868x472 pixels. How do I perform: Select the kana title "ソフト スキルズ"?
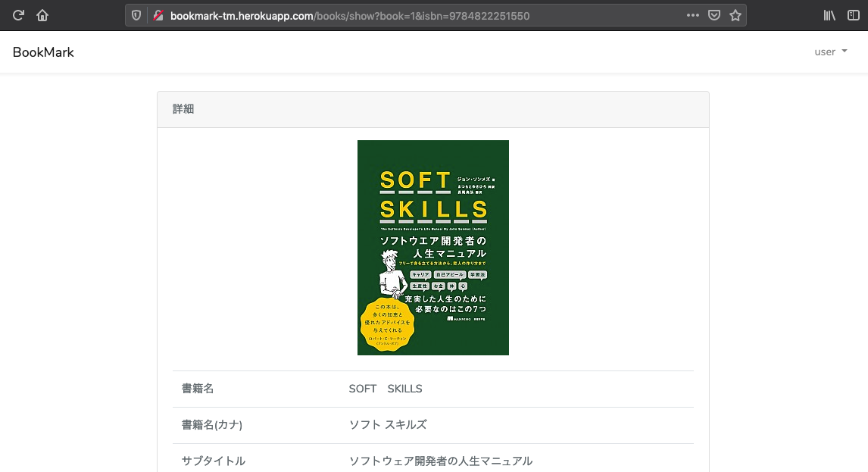pos(388,425)
